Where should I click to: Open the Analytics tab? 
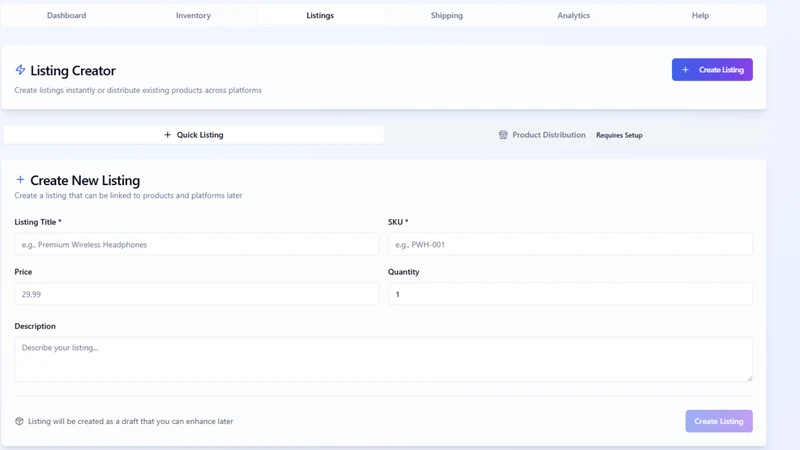[573, 15]
